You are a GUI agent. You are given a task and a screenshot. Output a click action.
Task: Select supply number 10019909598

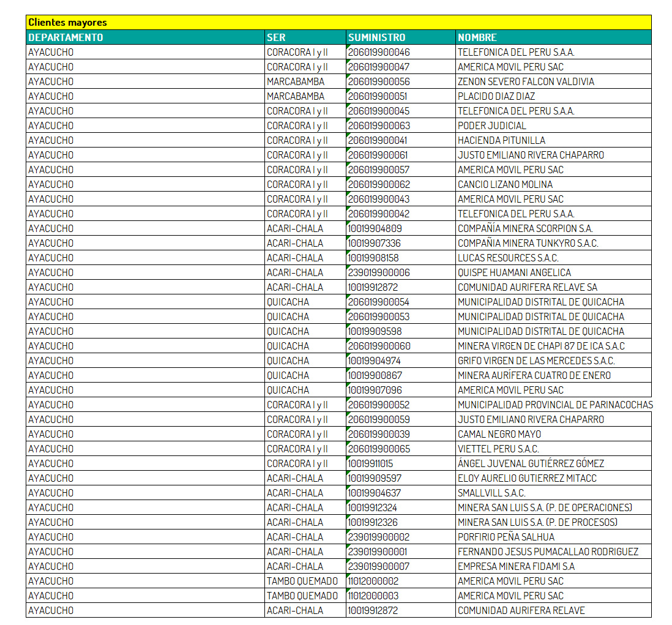[x=401, y=331]
